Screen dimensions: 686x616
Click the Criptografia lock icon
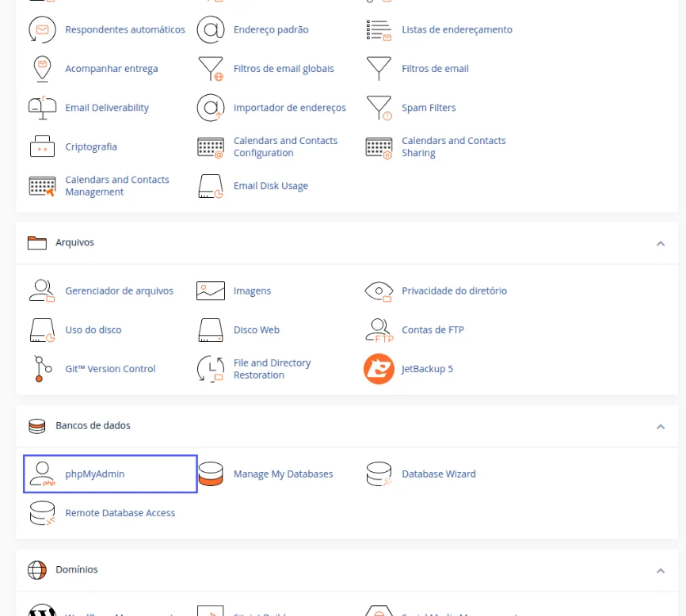pyautogui.click(x=42, y=146)
